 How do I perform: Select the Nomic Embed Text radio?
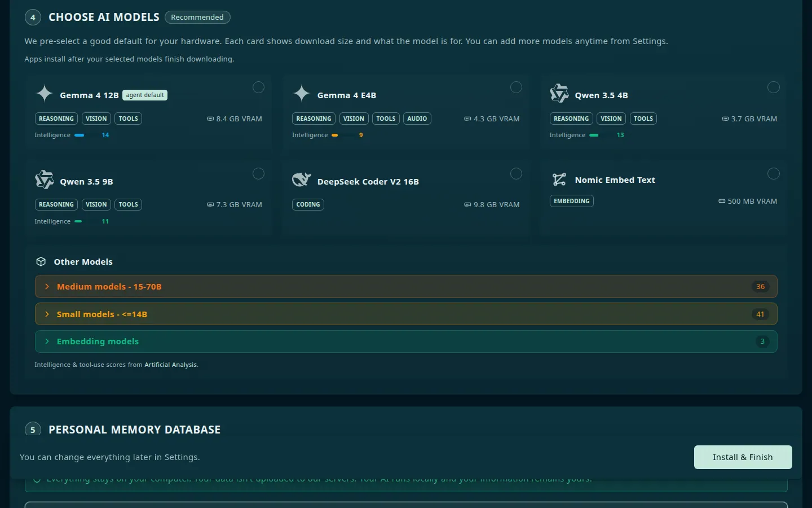pyautogui.click(x=774, y=173)
